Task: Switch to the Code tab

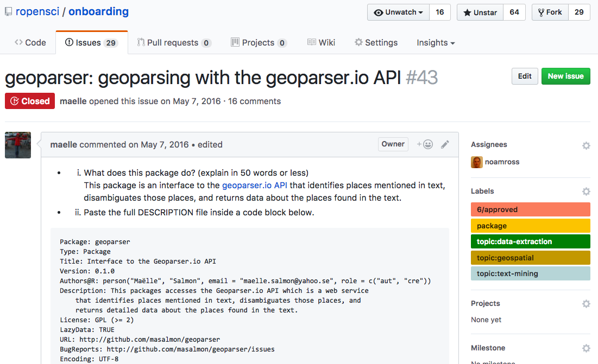Action: [x=30, y=43]
